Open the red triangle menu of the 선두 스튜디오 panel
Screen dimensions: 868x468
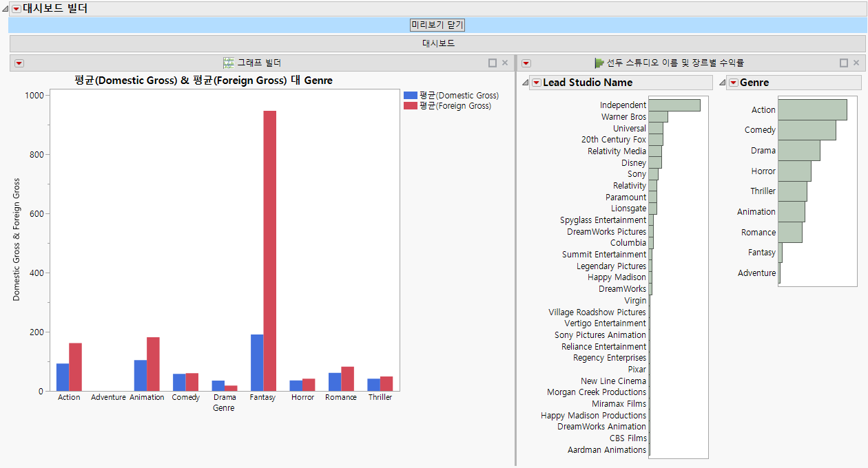click(x=526, y=63)
